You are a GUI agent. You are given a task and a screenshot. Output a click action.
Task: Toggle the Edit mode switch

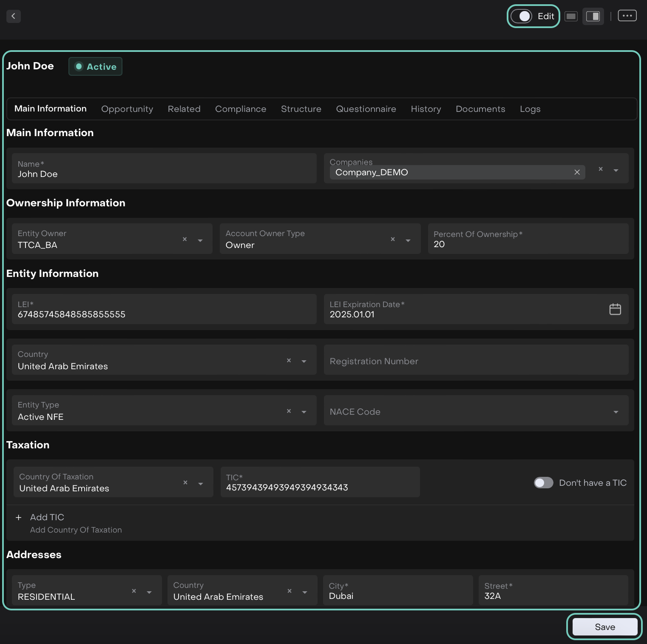522,16
